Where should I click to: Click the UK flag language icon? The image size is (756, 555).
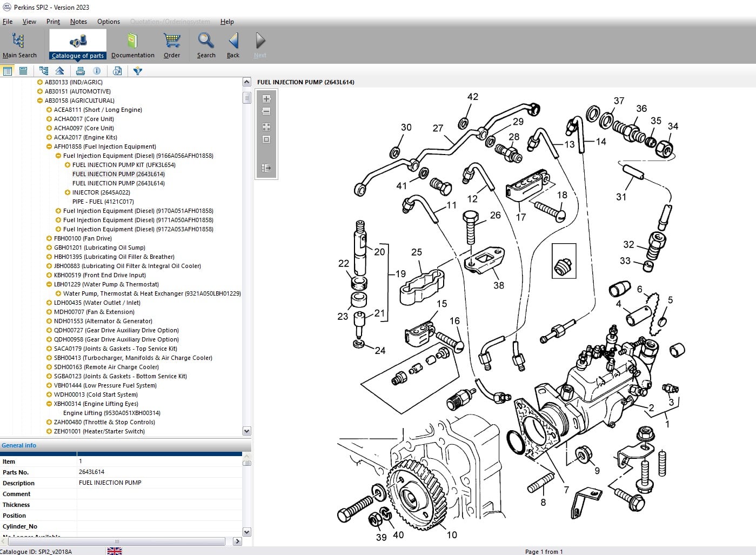tap(115, 551)
